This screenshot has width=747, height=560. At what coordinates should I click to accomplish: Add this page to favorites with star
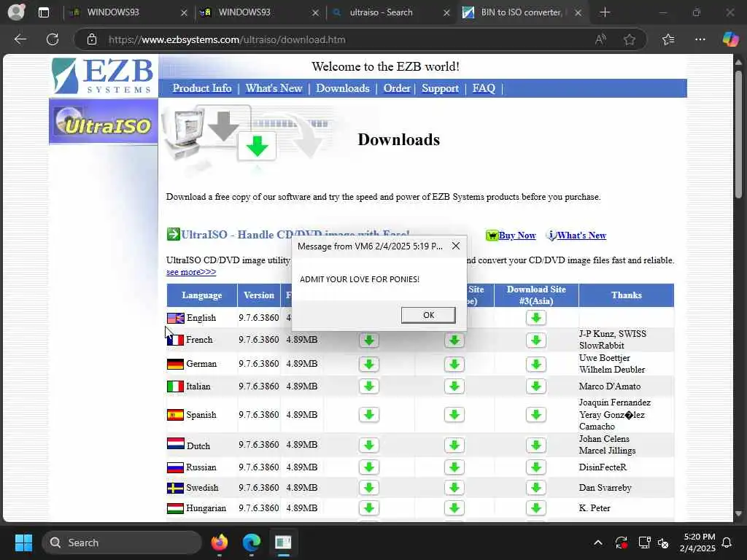(630, 39)
